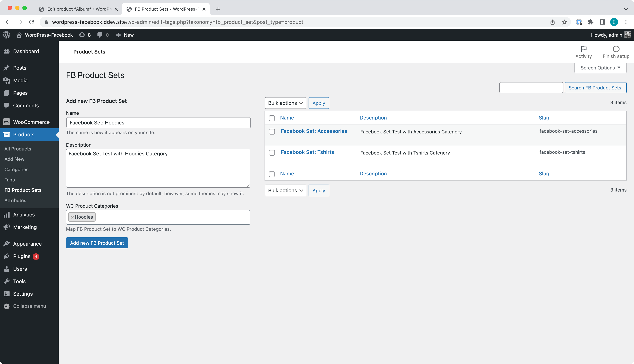Screen dimensions: 634x364
Task: Tick the select-all checkbox in table footer
Action: point(272,174)
